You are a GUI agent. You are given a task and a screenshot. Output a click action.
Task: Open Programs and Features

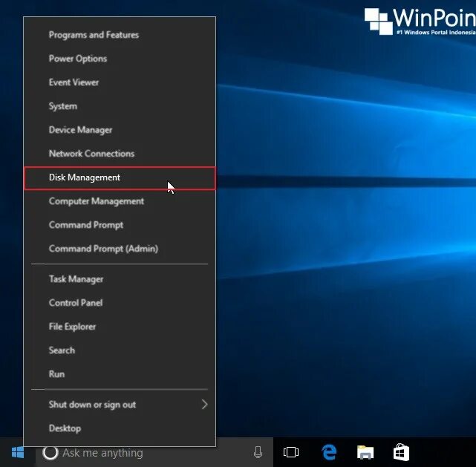click(120, 35)
